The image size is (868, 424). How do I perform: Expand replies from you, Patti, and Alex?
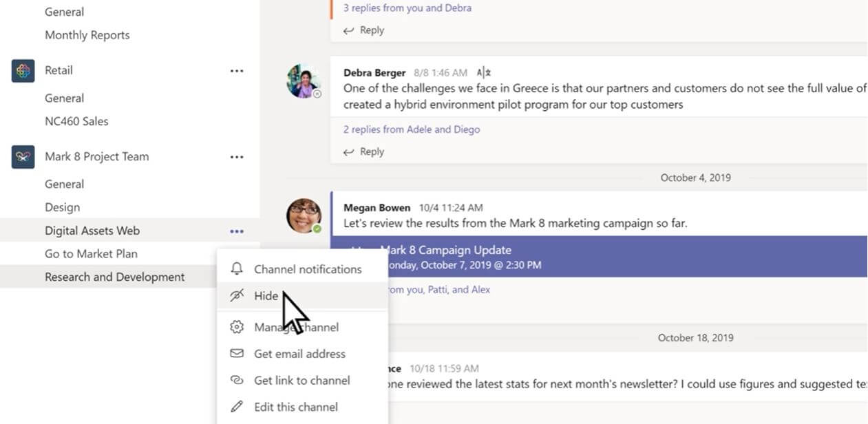(x=438, y=290)
